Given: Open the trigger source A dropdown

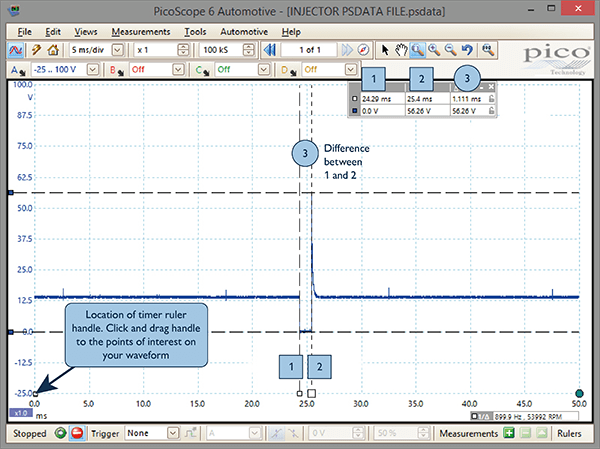Looking at the screenshot, I should tap(254, 433).
